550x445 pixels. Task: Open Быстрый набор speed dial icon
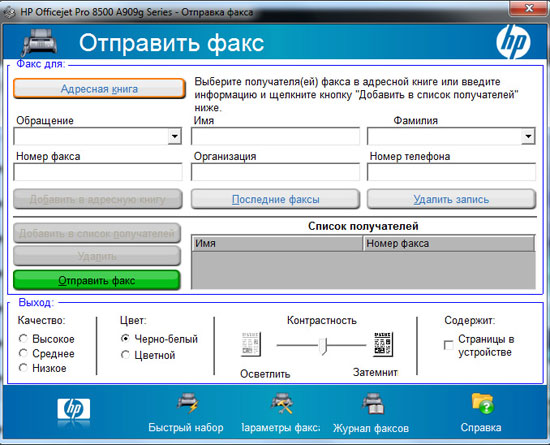(187, 403)
